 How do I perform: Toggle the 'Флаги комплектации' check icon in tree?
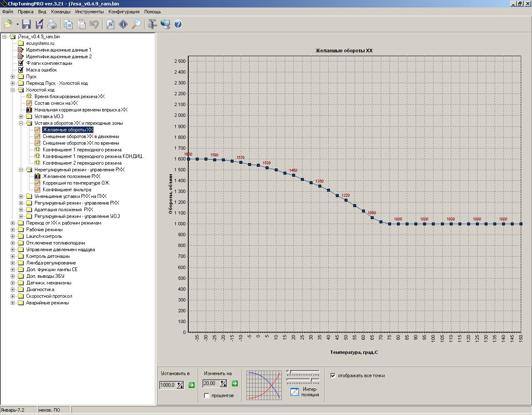21,63
